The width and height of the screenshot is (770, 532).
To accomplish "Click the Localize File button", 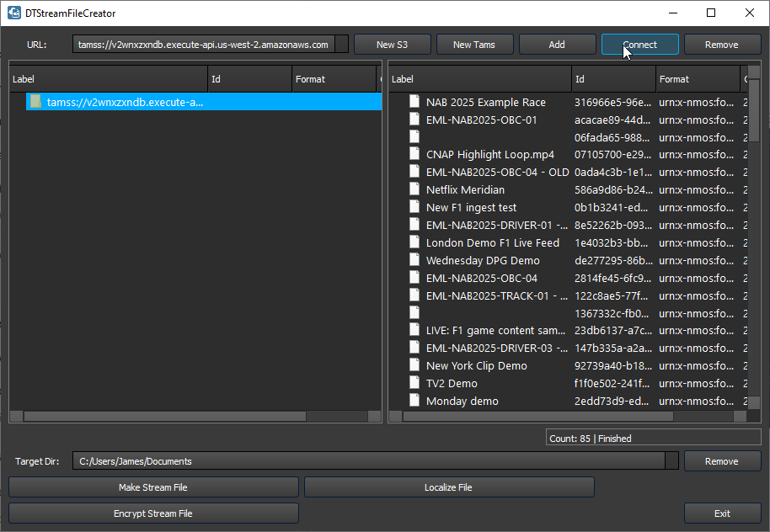I will pos(448,487).
